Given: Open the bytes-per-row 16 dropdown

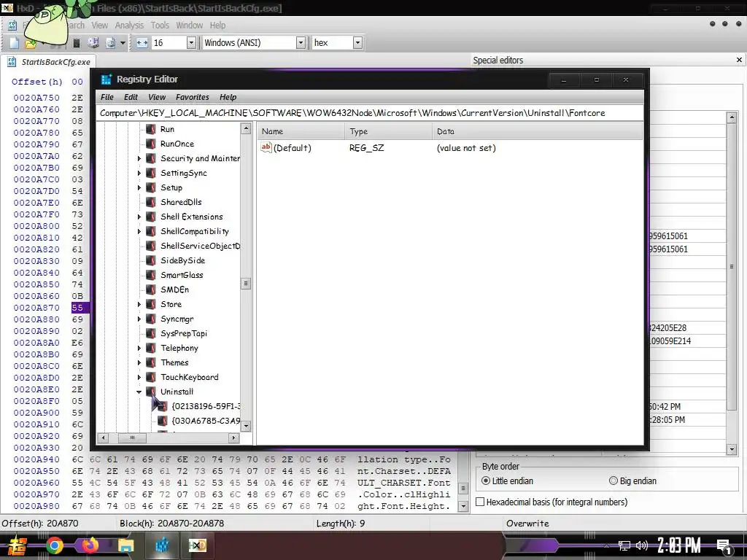Looking at the screenshot, I should coord(191,43).
